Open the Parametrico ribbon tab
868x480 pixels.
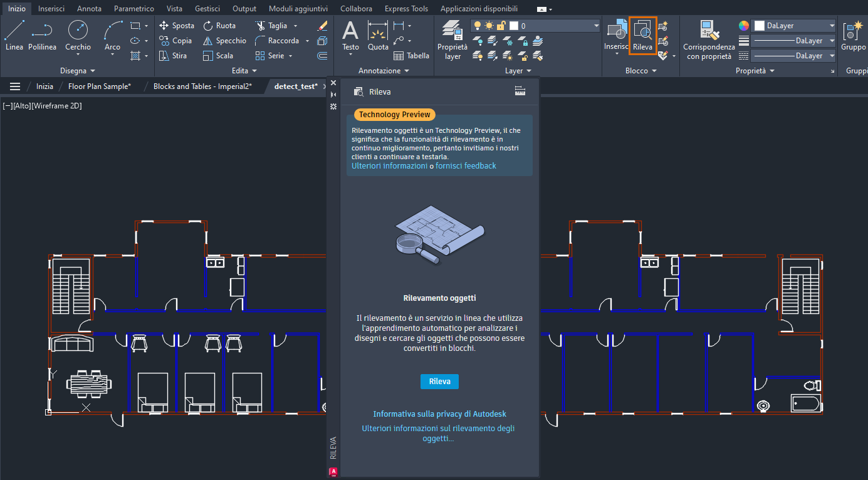click(134, 9)
